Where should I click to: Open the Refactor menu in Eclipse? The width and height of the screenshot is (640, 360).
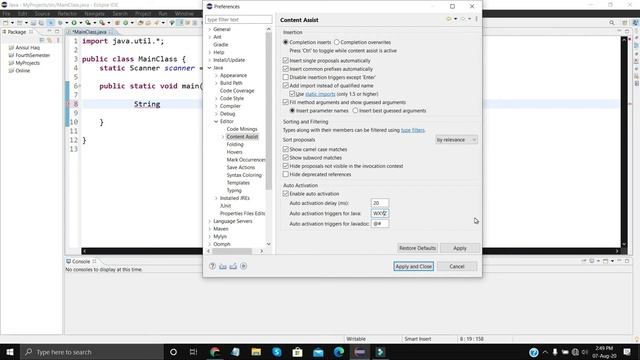click(x=67, y=14)
